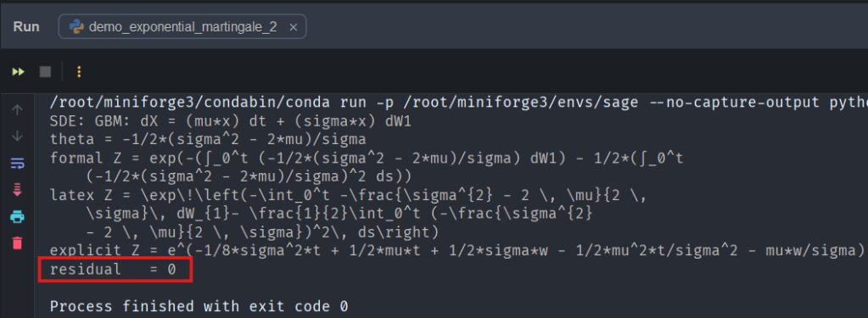Select the demo_exponential_martingale_2 run tab

coord(182,26)
